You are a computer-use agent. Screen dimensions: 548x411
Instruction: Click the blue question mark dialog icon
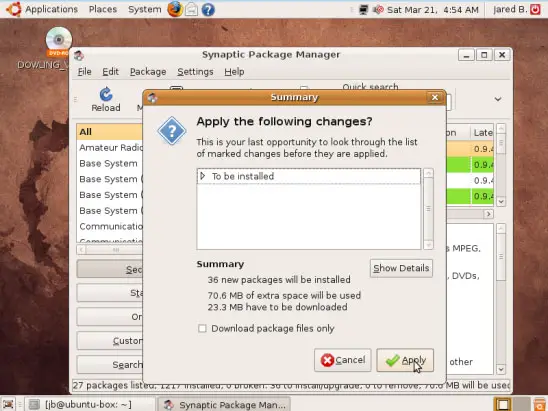point(172,131)
